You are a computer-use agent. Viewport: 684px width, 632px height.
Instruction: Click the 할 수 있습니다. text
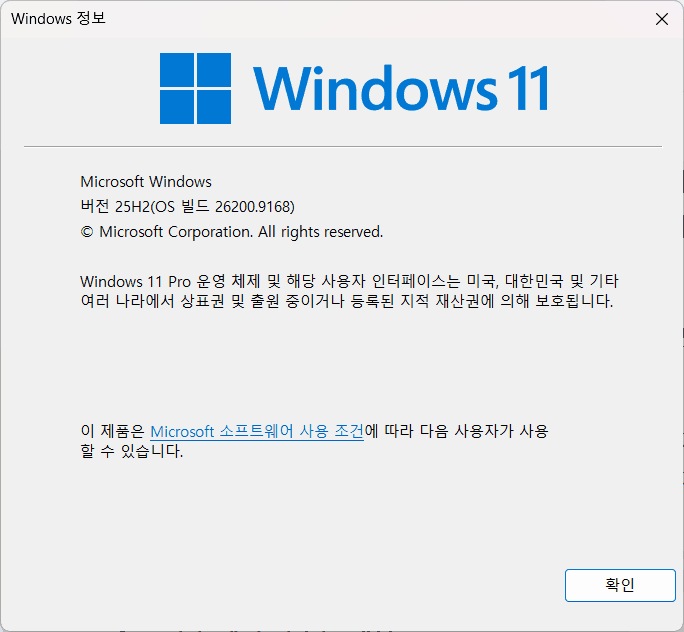(x=132, y=451)
